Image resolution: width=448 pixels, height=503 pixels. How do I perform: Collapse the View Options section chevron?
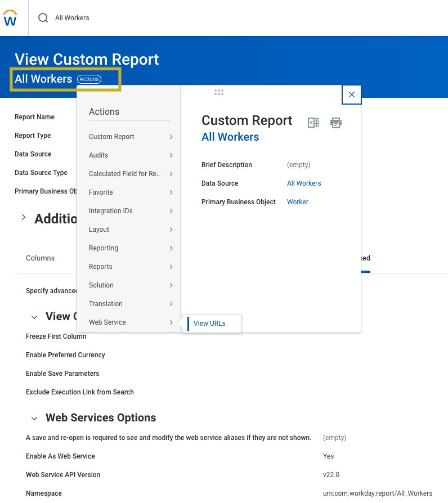[34, 317]
